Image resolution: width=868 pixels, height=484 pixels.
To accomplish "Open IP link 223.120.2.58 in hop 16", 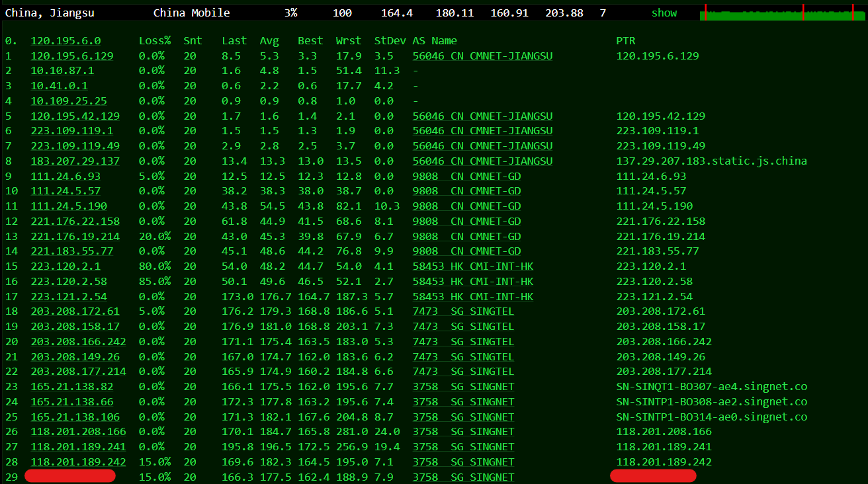I will 69,282.
